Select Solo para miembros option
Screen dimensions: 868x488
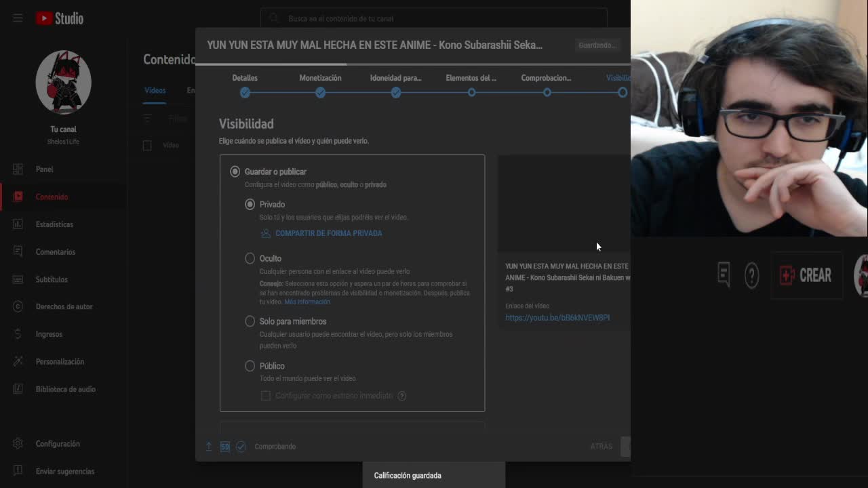[250, 321]
